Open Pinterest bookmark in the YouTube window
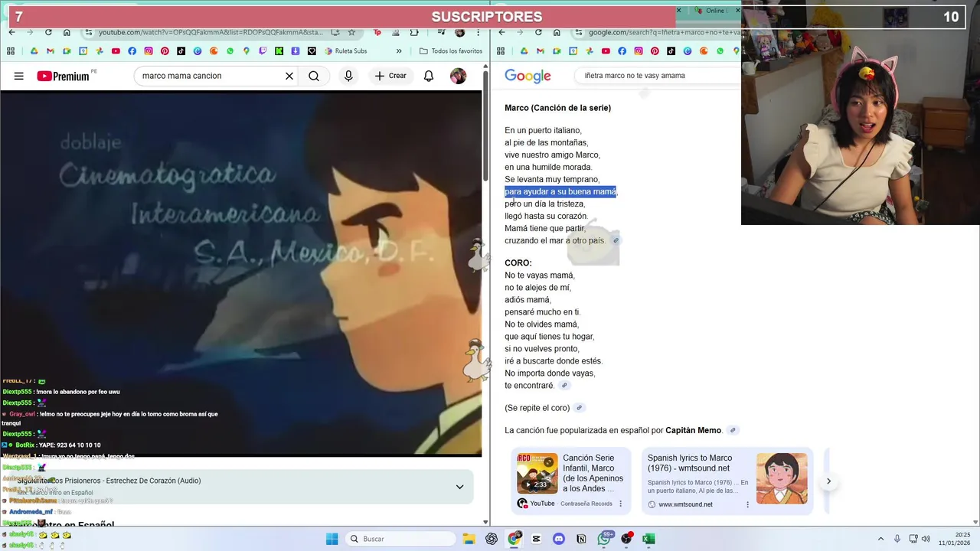 click(x=165, y=51)
